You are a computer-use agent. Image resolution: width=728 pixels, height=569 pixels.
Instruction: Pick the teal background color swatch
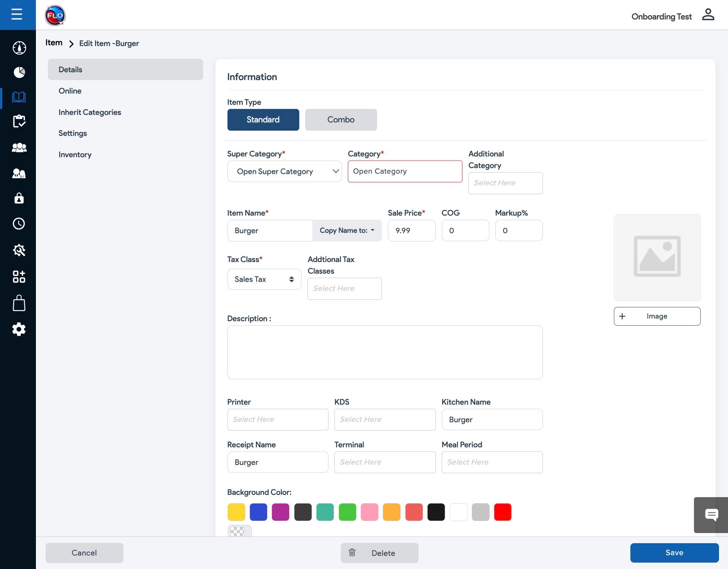pyautogui.click(x=325, y=512)
